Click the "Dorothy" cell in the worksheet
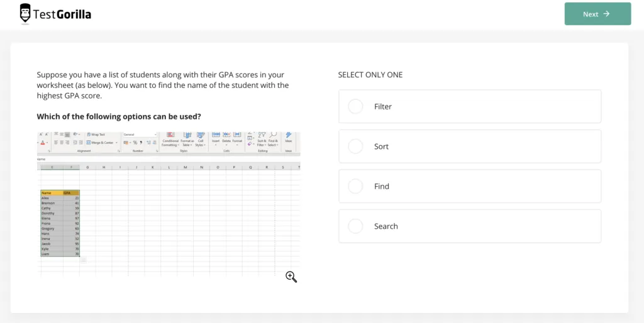Viewport: 644px width, 323px height. pyautogui.click(x=52, y=213)
